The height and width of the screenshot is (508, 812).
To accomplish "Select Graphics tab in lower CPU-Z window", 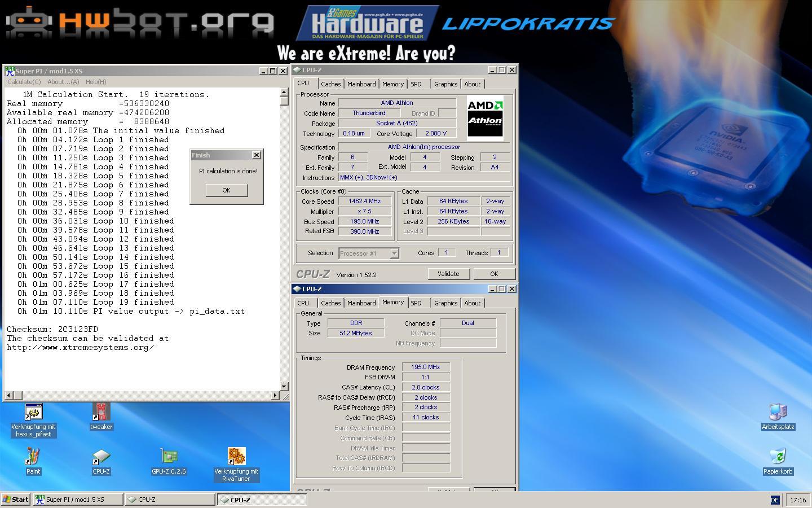I will coord(445,303).
